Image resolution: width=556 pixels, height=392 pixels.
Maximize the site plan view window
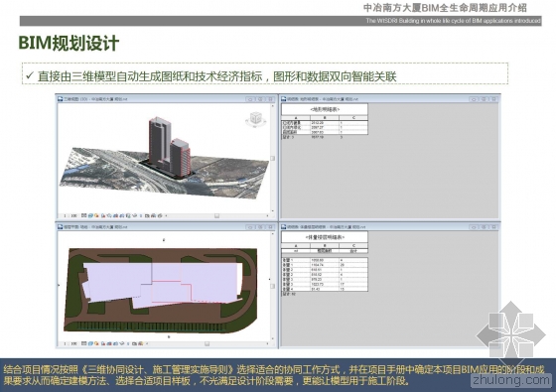pos(260,227)
